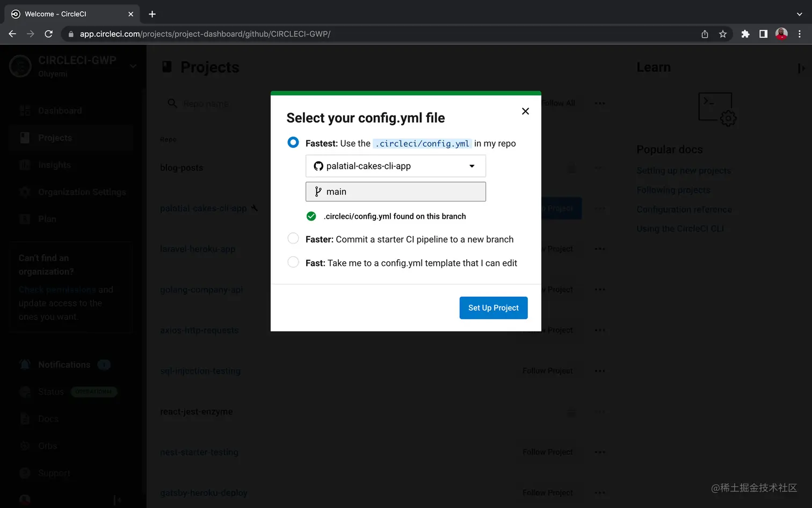Open the browser tab list chevron
This screenshot has height=508, width=812.
(x=800, y=13)
